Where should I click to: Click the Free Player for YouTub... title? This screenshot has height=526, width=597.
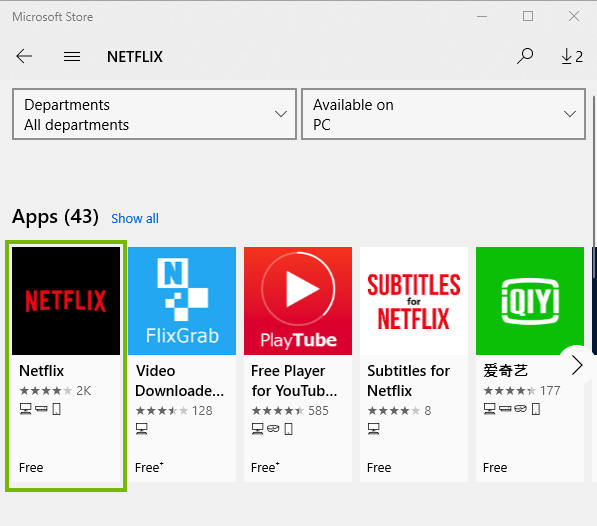point(294,381)
